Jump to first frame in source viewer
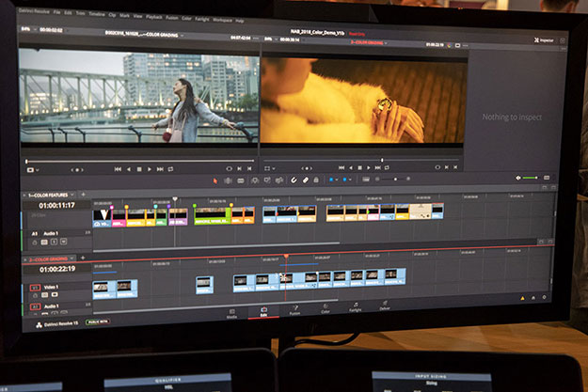Screen dimensions: 588x392 [116, 169]
